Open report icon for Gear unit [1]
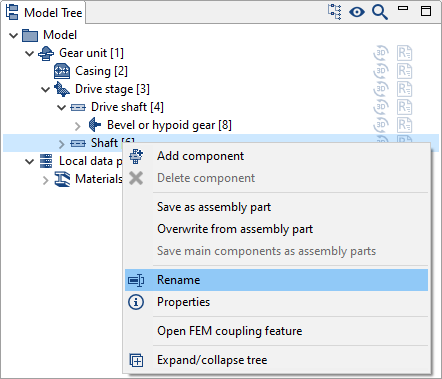The height and width of the screenshot is (379, 442). (404, 53)
